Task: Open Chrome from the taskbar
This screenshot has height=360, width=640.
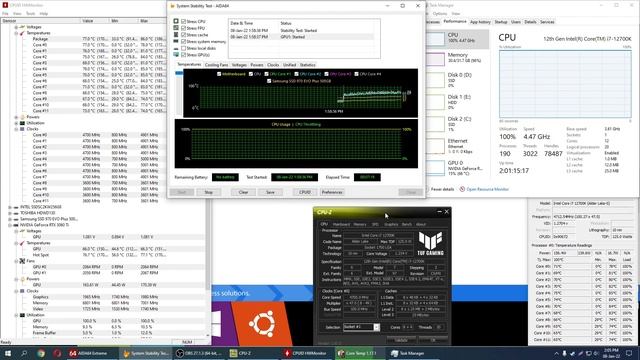Action: point(41,353)
